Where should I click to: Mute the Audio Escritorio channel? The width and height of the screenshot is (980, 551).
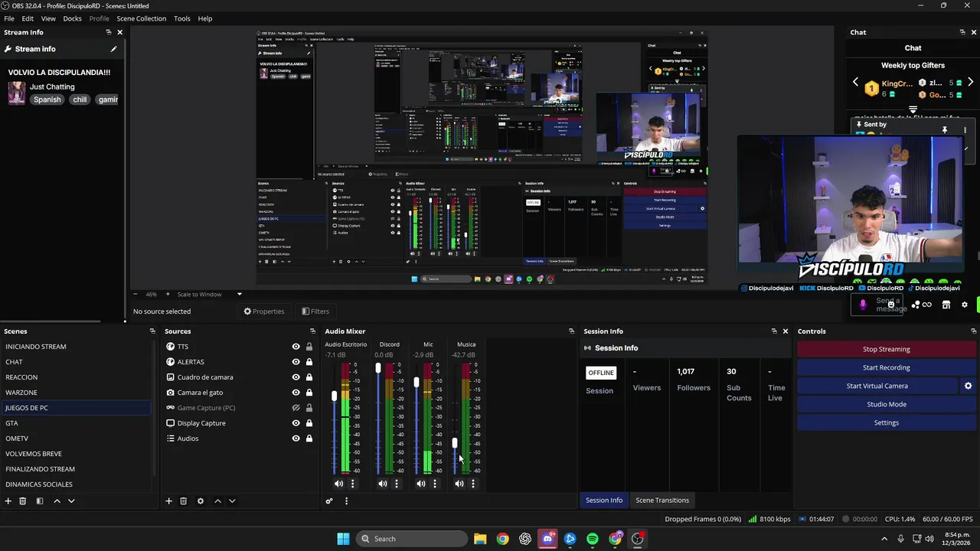pyautogui.click(x=338, y=484)
